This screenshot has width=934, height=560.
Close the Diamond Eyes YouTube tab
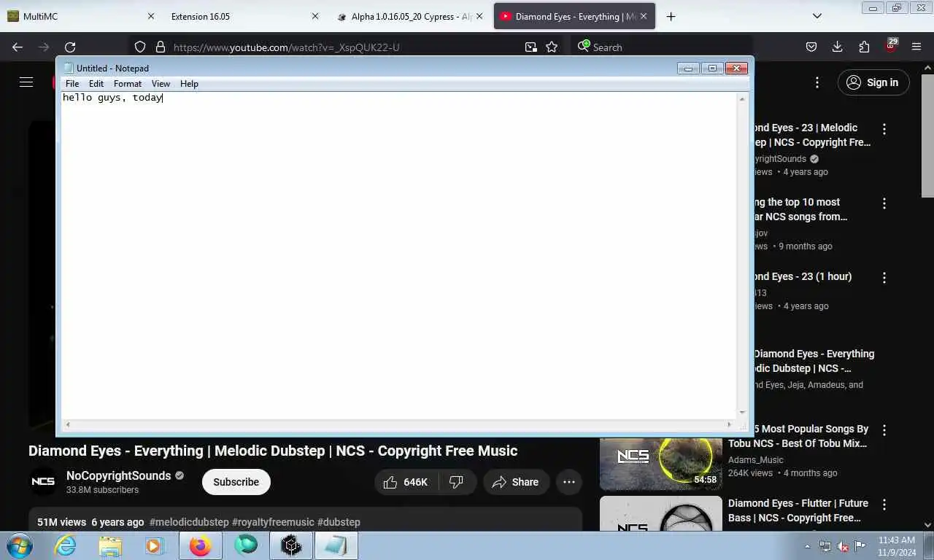[x=644, y=16]
